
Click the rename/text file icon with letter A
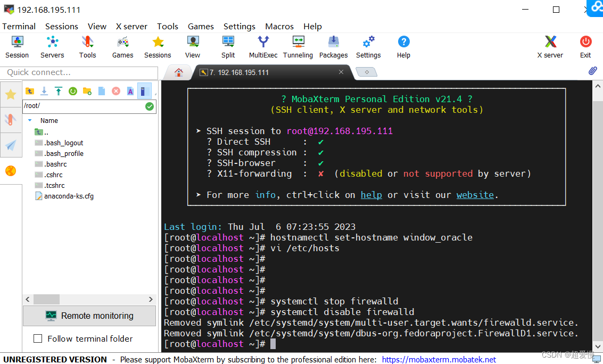[130, 91]
